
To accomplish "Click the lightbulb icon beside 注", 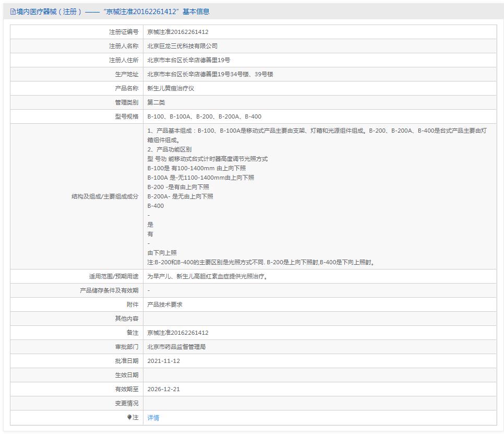I will 129,417.
